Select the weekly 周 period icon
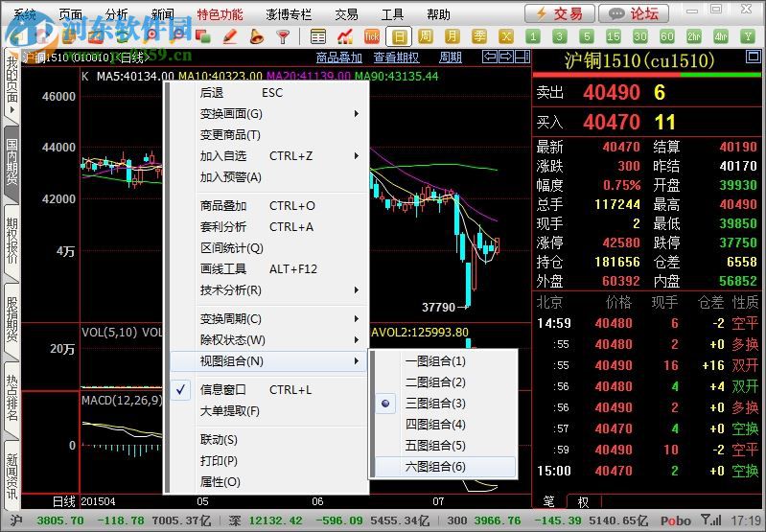The image size is (766, 532). point(426,36)
